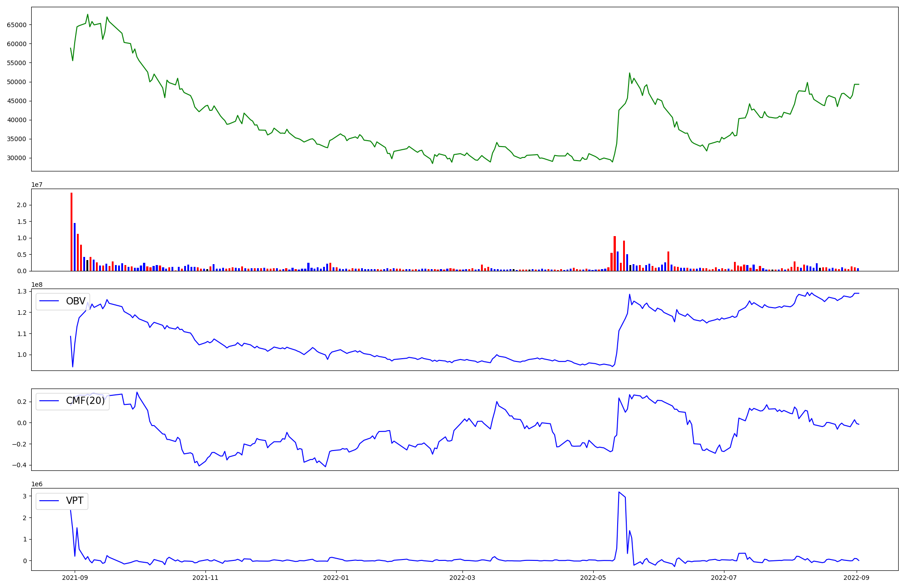Viewport: 905px width, 588px height.
Task: Click the 2022-01 x-axis tick label
Action: point(336,578)
